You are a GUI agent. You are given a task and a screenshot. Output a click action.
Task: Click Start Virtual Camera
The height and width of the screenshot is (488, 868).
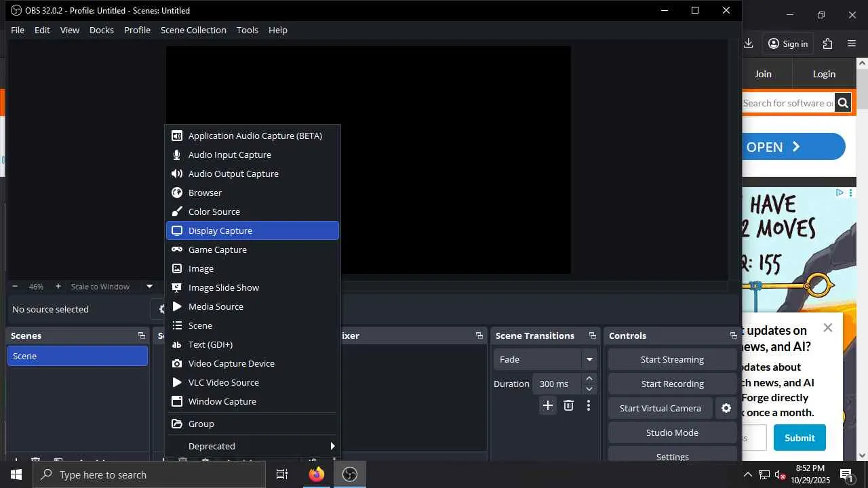pyautogui.click(x=660, y=408)
